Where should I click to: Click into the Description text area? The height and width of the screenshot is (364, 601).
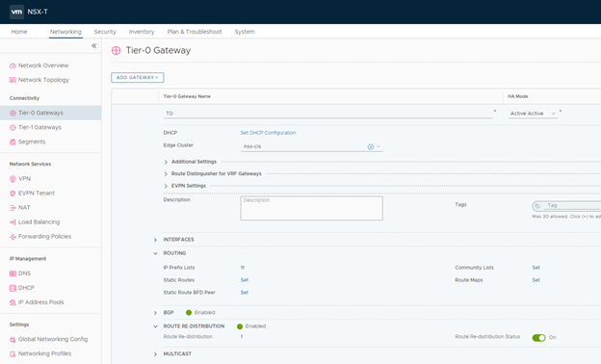click(x=311, y=208)
